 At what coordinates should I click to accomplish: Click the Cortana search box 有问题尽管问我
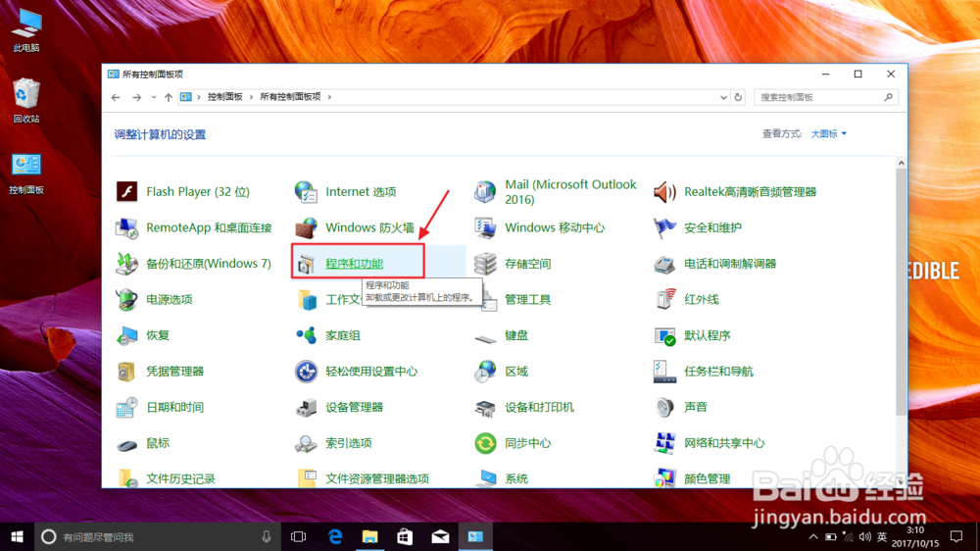[x=156, y=536]
